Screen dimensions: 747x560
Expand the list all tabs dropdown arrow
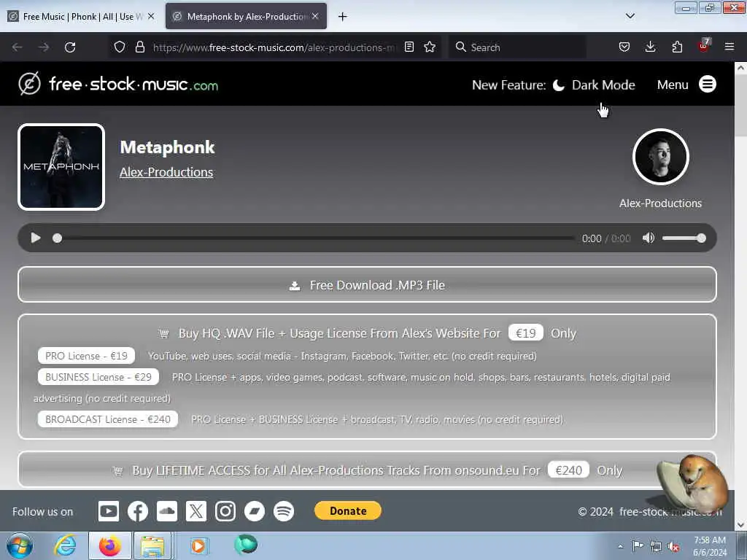(x=630, y=16)
